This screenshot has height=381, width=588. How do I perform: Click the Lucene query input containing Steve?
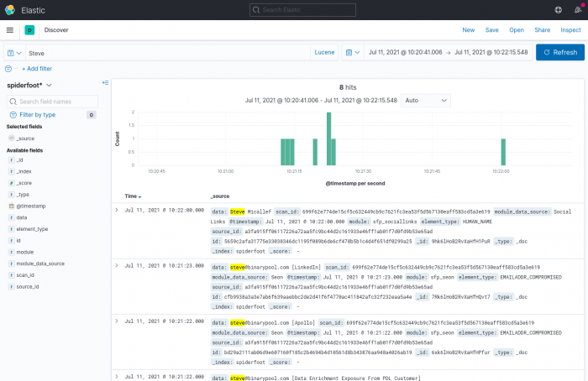[x=168, y=53]
